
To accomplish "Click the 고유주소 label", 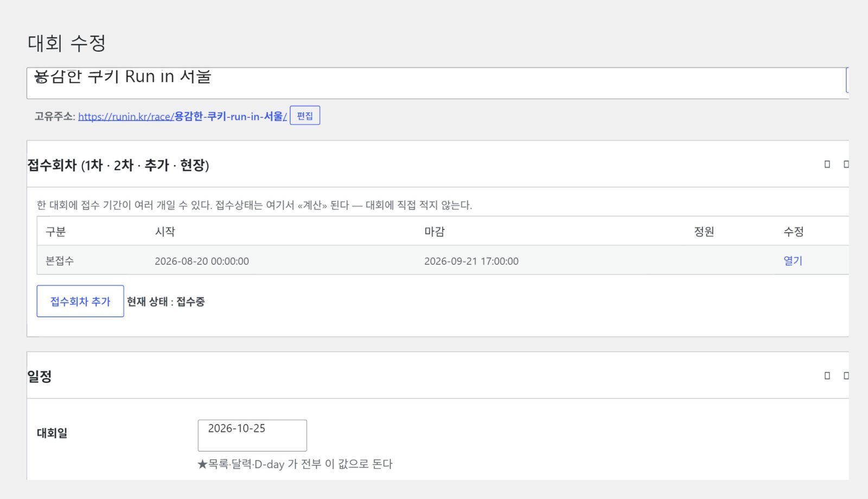I will point(55,116).
